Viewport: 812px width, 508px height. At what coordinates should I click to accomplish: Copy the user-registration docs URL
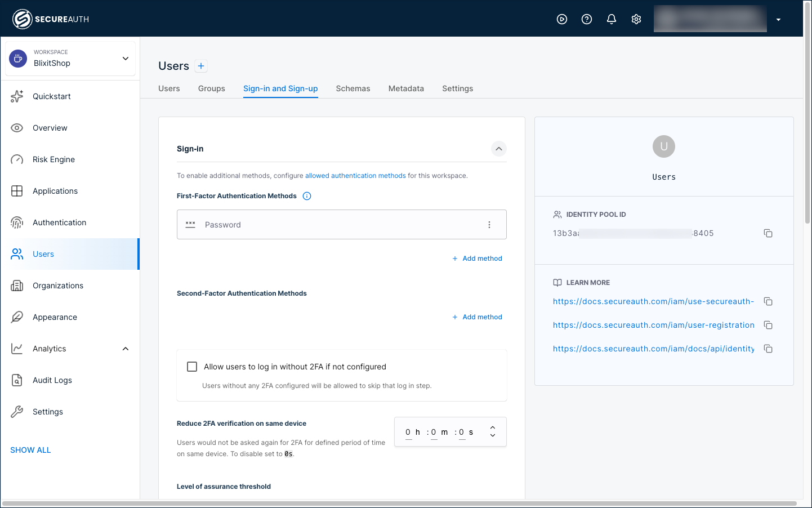tap(768, 325)
